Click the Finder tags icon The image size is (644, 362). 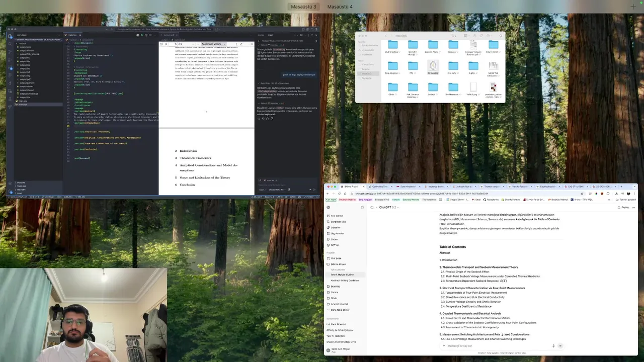pyautogui.click(x=481, y=36)
